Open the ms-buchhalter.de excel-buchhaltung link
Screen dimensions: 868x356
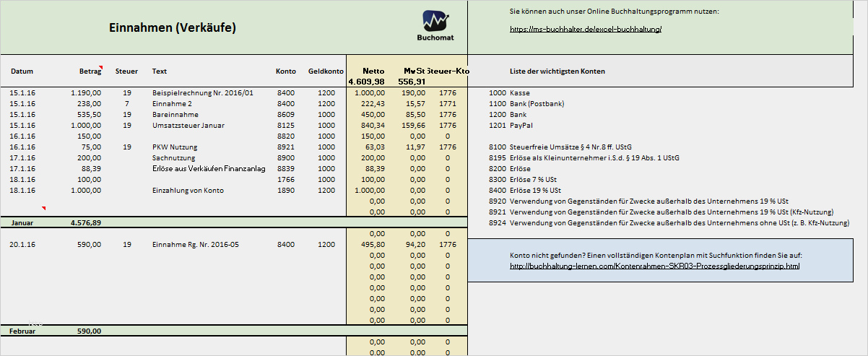click(586, 30)
